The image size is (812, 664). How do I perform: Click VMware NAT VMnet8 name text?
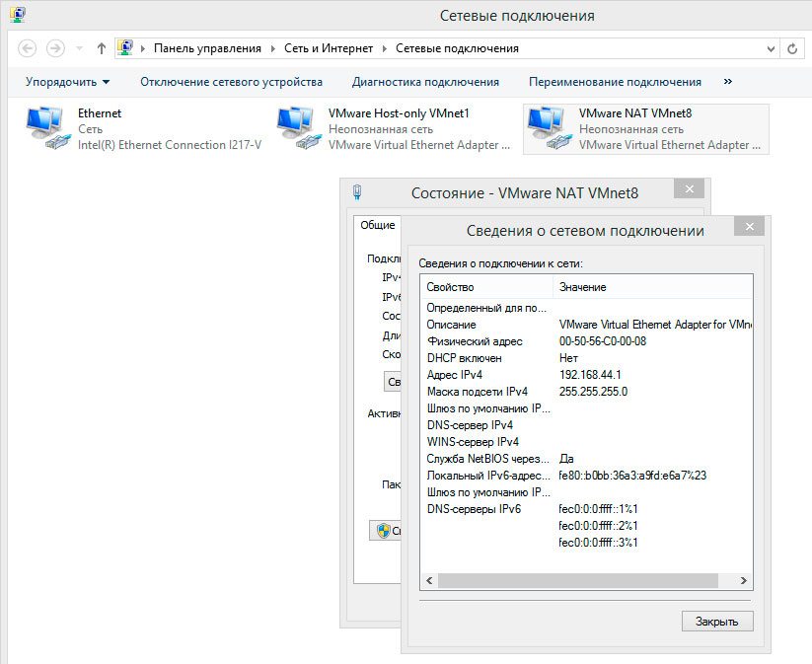634,113
